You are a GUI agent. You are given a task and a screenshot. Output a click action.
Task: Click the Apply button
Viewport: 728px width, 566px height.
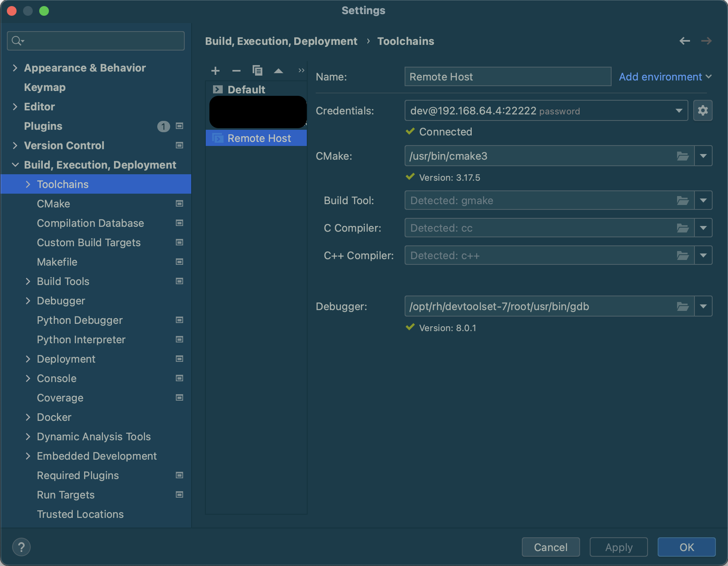618,547
